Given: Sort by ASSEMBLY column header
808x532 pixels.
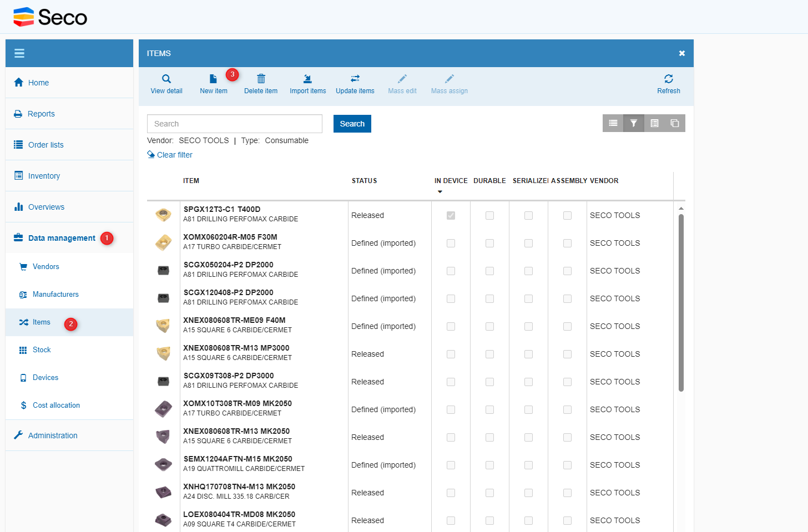Looking at the screenshot, I should 569,181.
